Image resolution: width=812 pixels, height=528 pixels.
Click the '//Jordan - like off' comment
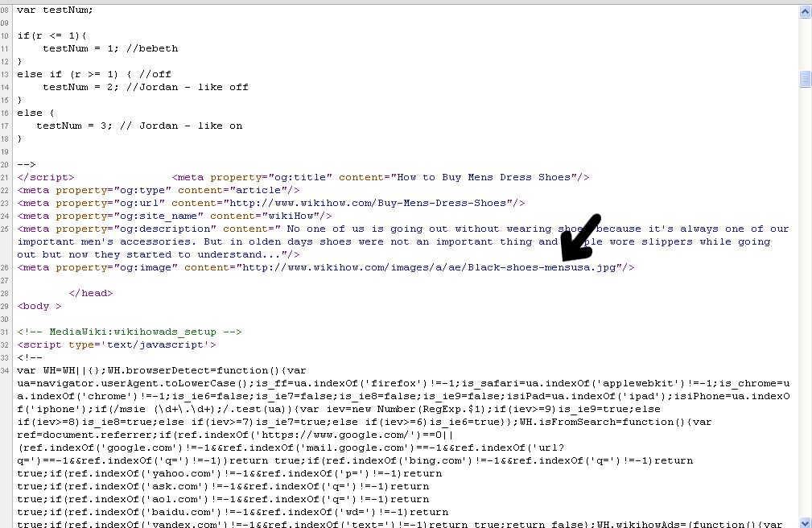188,88
